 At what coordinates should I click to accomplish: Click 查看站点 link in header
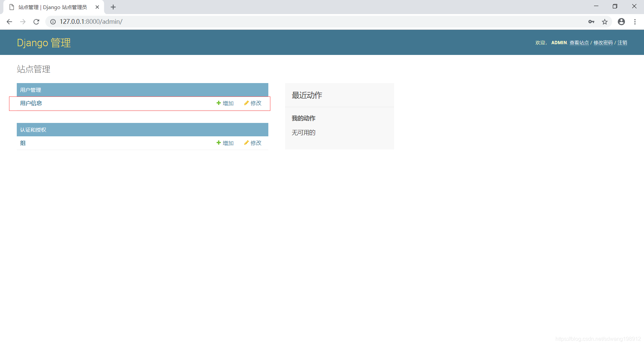pyautogui.click(x=579, y=43)
